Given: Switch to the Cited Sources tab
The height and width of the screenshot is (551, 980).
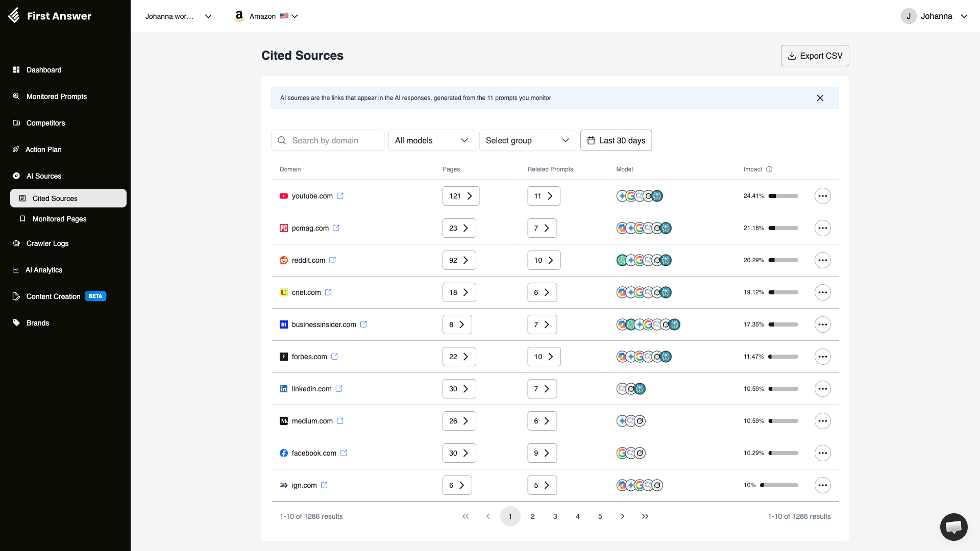Looking at the screenshot, I should 56,198.
